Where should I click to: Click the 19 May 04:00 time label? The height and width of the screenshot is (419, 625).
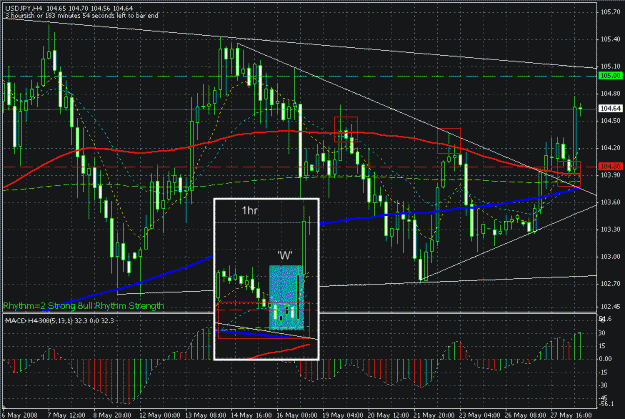343,415
